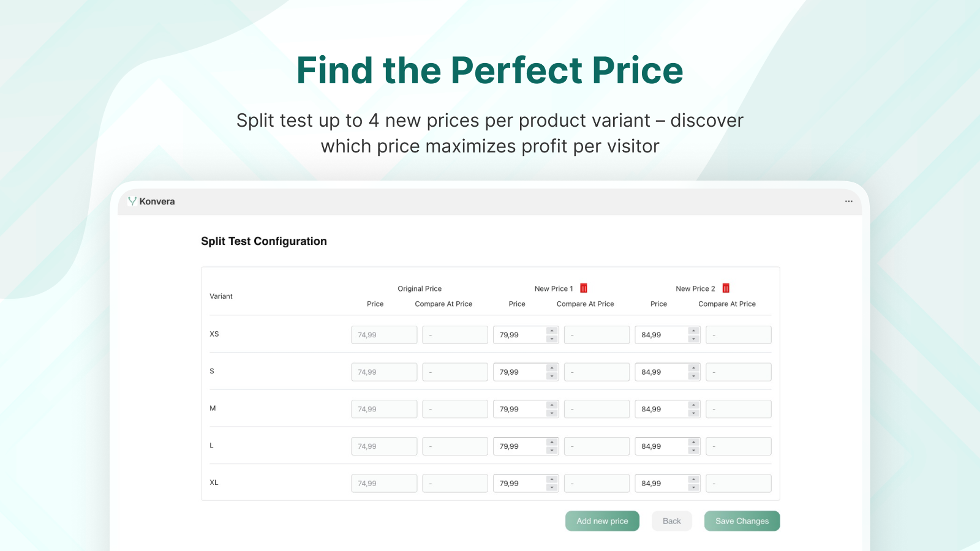Click the Back button
The height and width of the screenshot is (551, 980).
(x=672, y=521)
